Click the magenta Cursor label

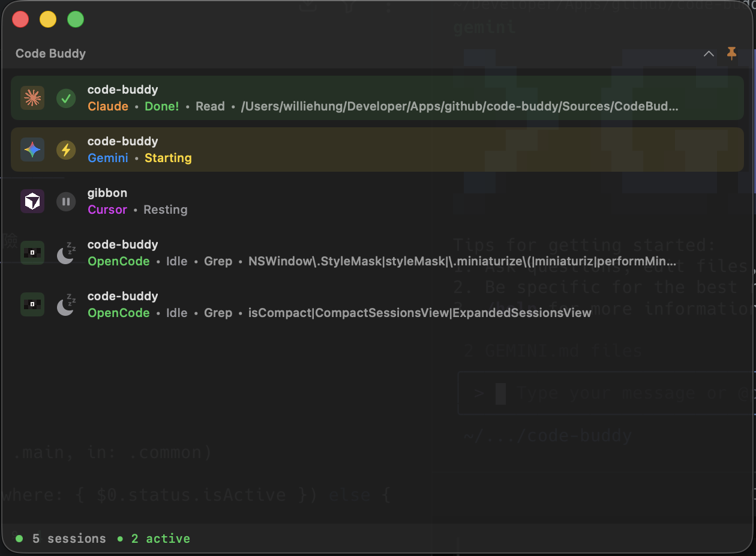(x=107, y=210)
